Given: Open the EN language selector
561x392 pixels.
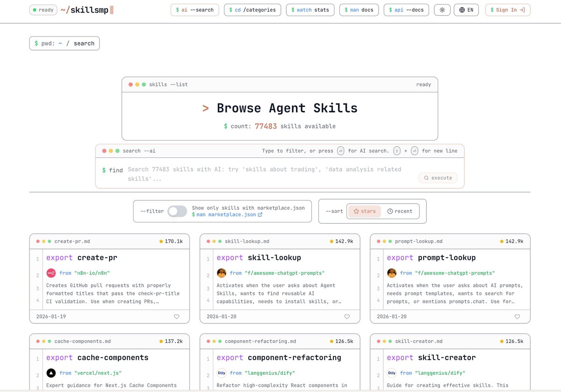Looking at the screenshot, I should pos(466,10).
